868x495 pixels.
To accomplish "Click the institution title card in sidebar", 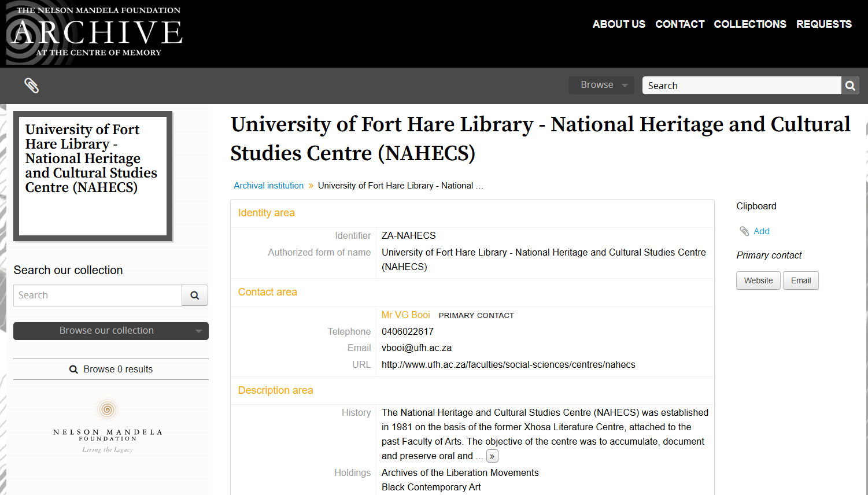I will (x=93, y=176).
